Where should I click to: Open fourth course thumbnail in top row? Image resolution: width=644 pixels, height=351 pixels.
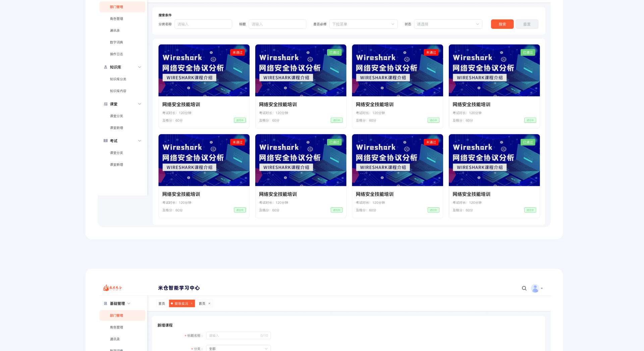[494, 70]
